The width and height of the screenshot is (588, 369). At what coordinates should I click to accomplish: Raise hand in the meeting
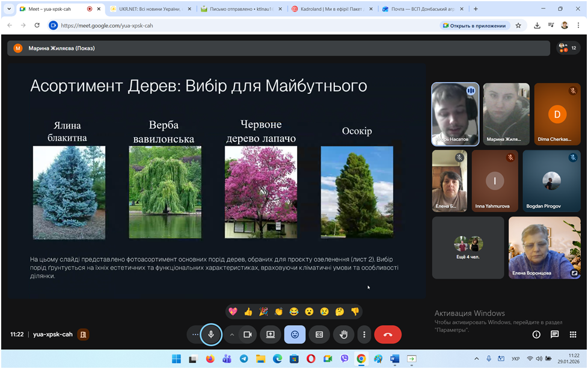(344, 334)
